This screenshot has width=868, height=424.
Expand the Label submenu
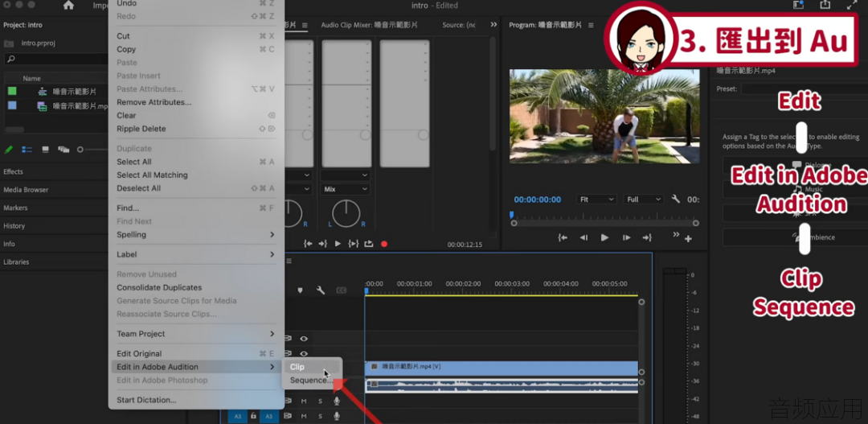196,254
